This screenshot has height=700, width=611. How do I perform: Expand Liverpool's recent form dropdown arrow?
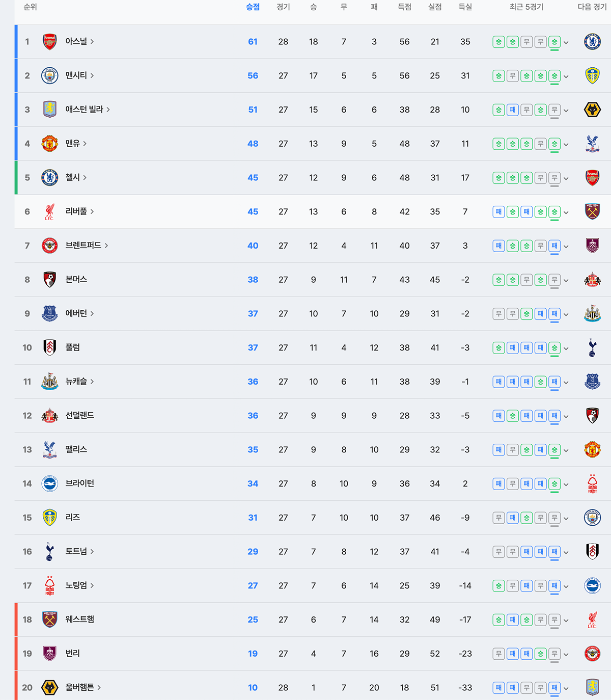(566, 212)
